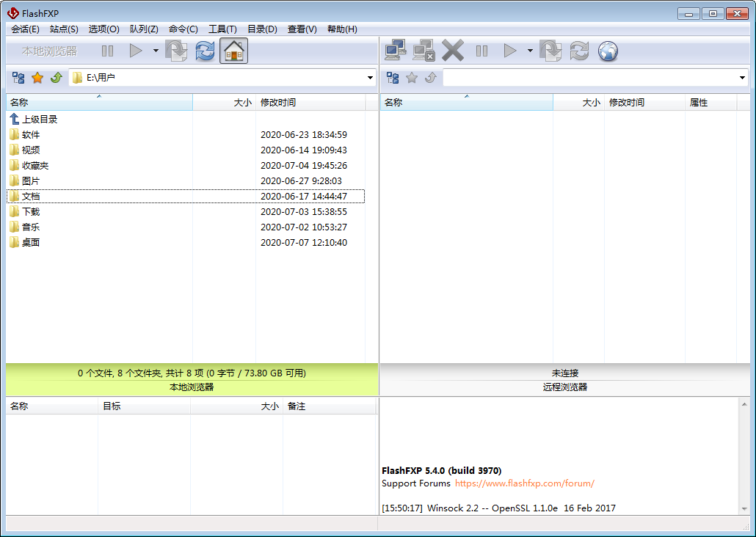Expand the local path E:\用户 dropdown
Image resolution: width=756 pixels, height=537 pixels.
pos(370,78)
